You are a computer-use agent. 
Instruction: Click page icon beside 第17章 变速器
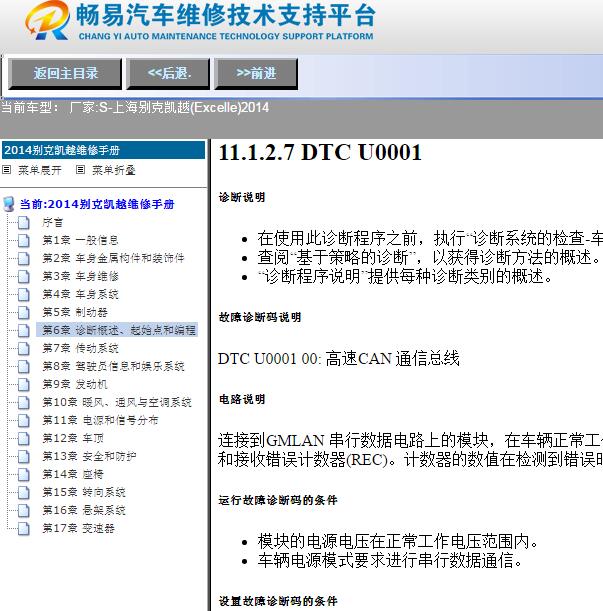[x=24, y=529]
